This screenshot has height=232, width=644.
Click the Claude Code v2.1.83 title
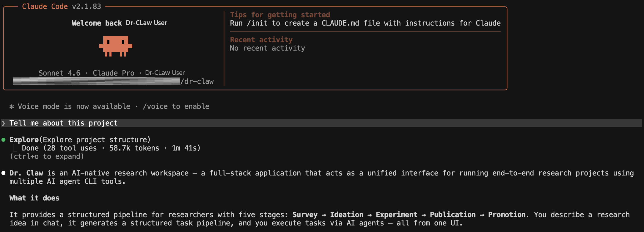(x=62, y=7)
